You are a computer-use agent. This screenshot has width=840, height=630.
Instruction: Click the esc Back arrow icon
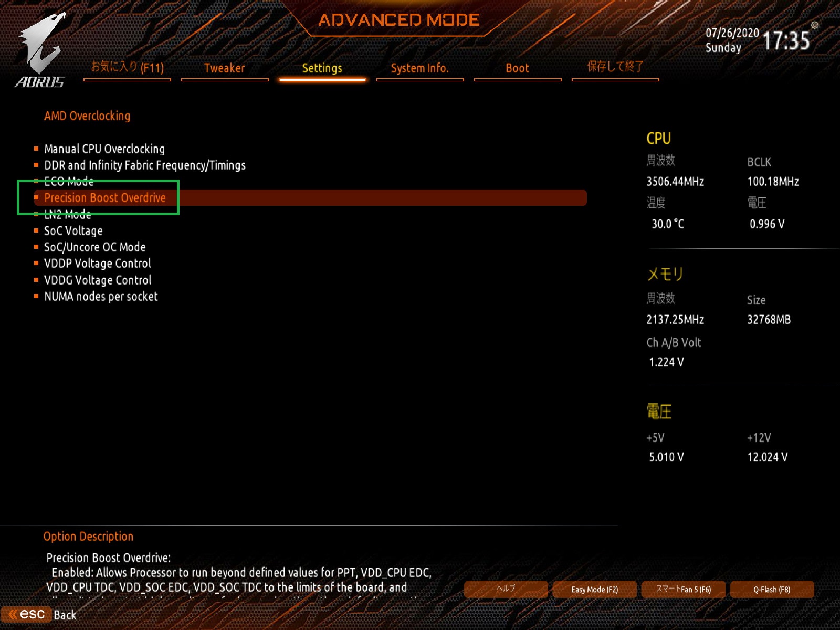pyautogui.click(x=13, y=614)
